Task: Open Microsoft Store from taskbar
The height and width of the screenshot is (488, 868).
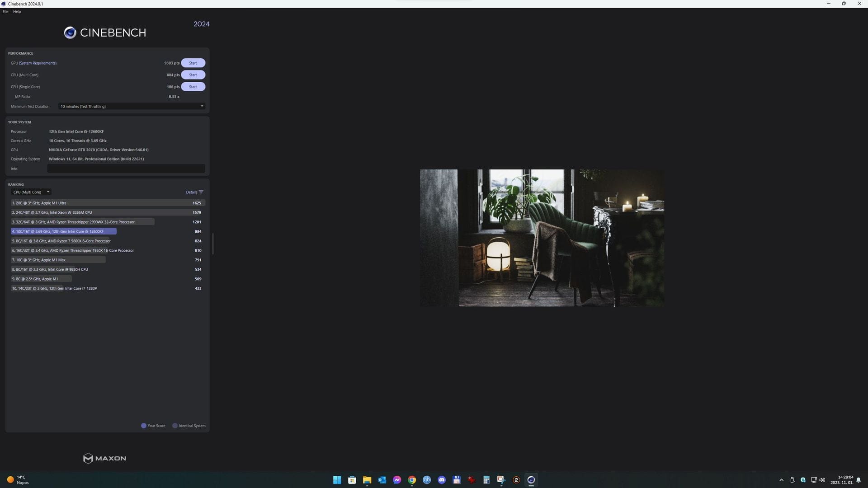Action: 352,480
